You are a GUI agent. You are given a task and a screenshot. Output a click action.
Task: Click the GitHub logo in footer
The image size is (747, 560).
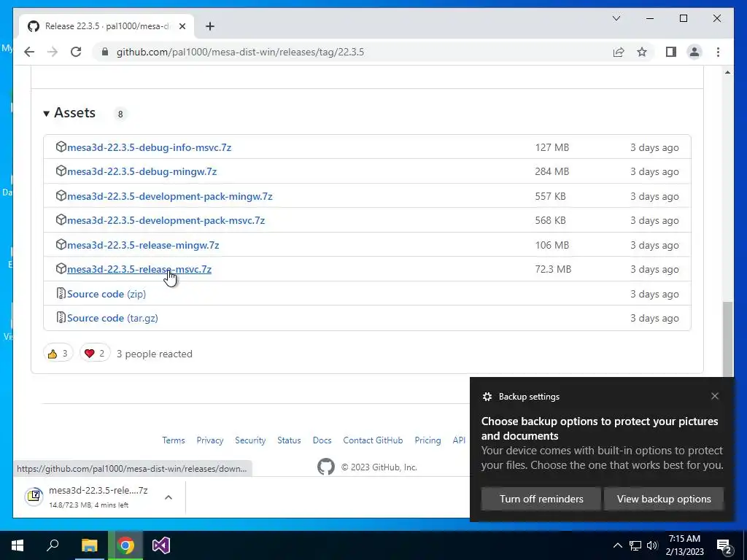(326, 467)
